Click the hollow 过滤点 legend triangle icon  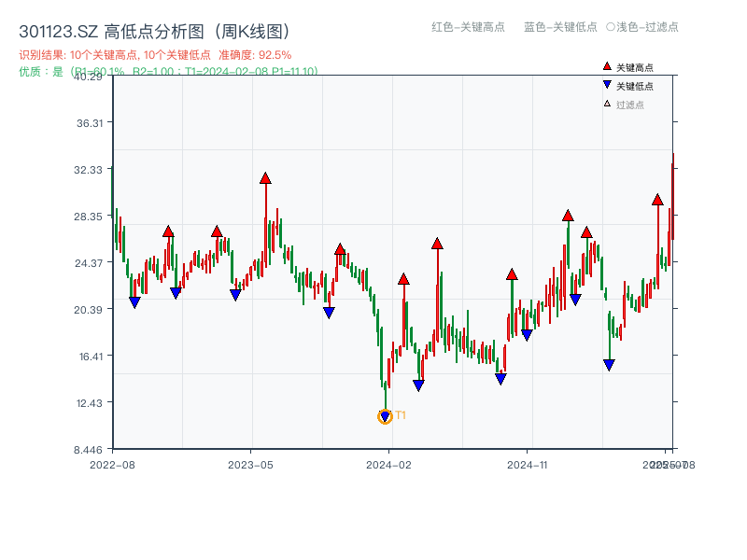point(607,104)
